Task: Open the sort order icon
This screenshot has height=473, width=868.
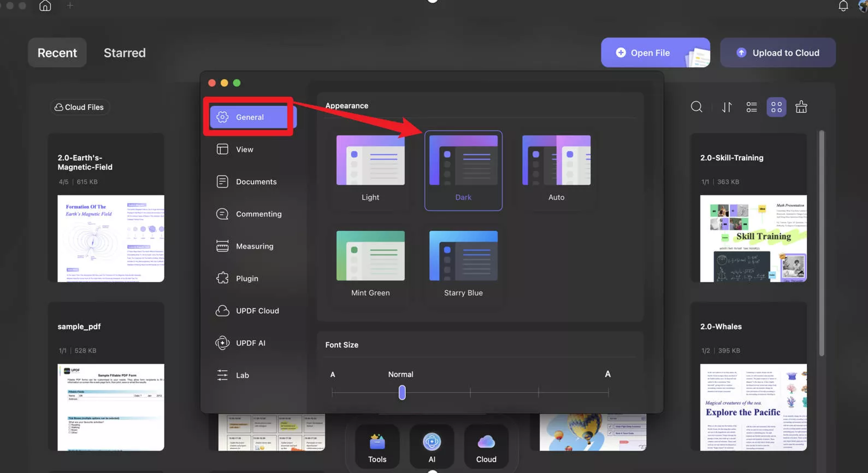Action: pos(727,107)
